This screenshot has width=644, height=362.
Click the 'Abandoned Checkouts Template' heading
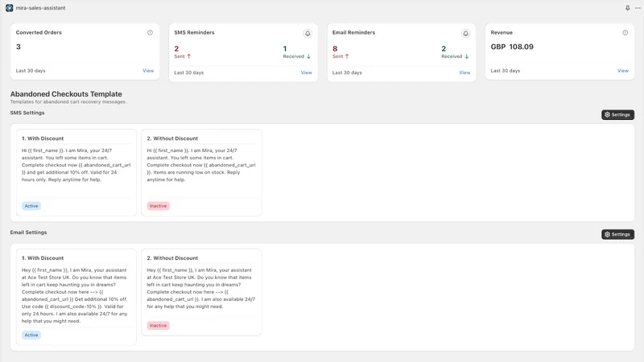(x=66, y=94)
